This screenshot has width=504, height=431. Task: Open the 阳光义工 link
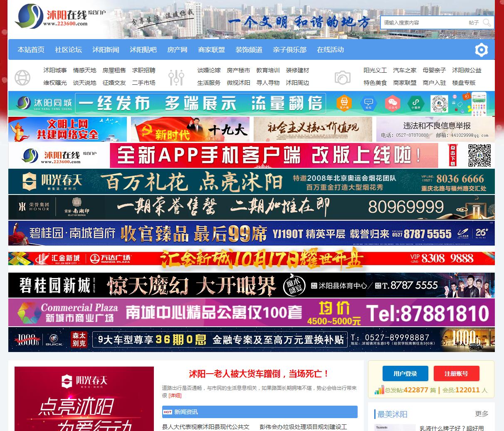pyautogui.click(x=375, y=70)
